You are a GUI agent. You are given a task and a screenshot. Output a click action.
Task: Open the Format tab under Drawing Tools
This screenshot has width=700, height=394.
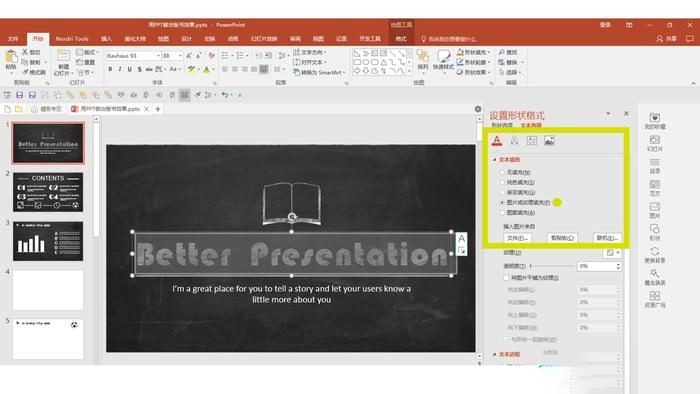point(401,39)
